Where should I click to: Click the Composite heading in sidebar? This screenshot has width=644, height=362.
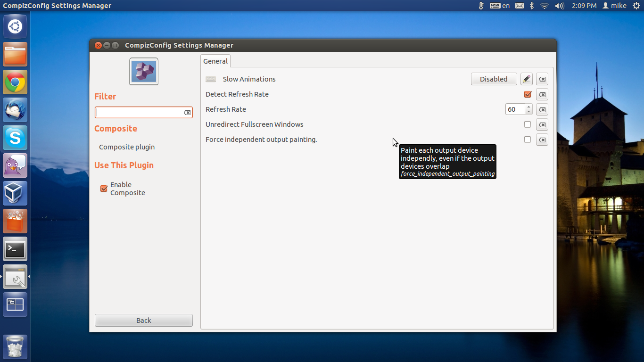pos(116,129)
